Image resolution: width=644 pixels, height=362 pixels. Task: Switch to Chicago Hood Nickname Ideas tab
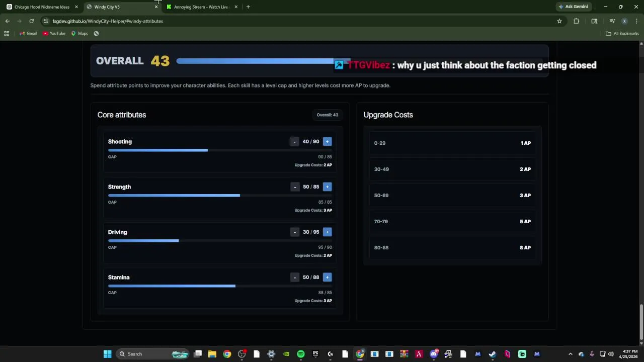pos(42,7)
